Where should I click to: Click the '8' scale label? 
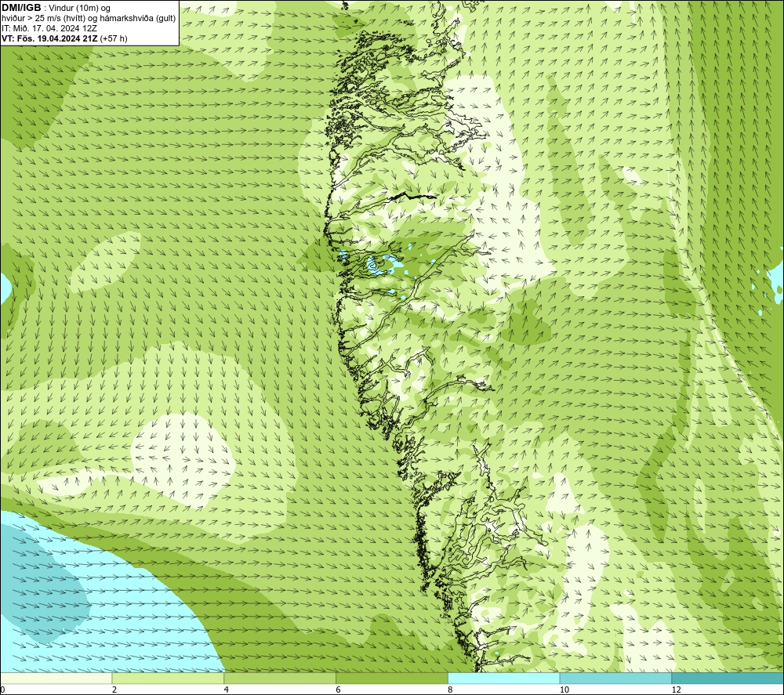coord(451,690)
